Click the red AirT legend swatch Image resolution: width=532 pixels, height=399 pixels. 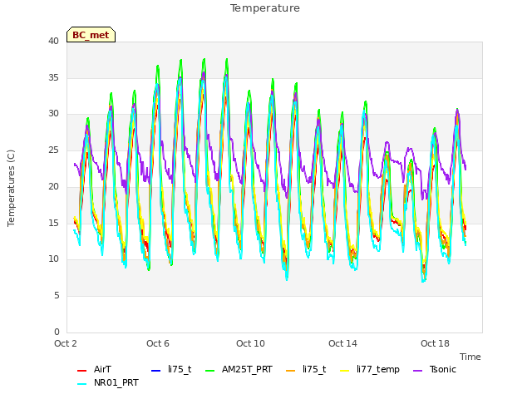[81, 371]
